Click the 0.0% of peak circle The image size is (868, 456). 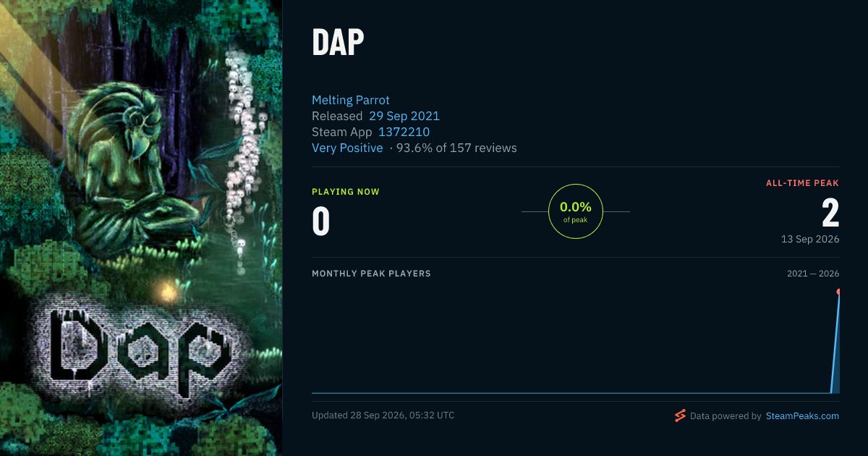coord(576,211)
